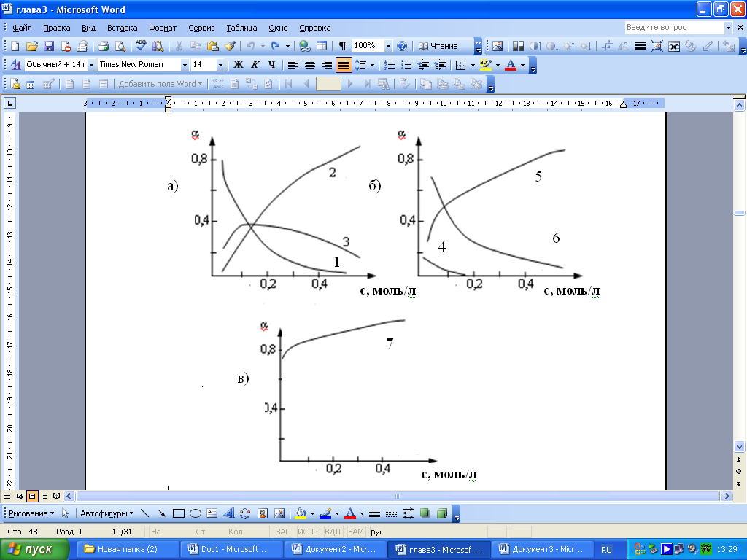Copy the selection
The height and width of the screenshot is (560, 747).
[x=196, y=46]
